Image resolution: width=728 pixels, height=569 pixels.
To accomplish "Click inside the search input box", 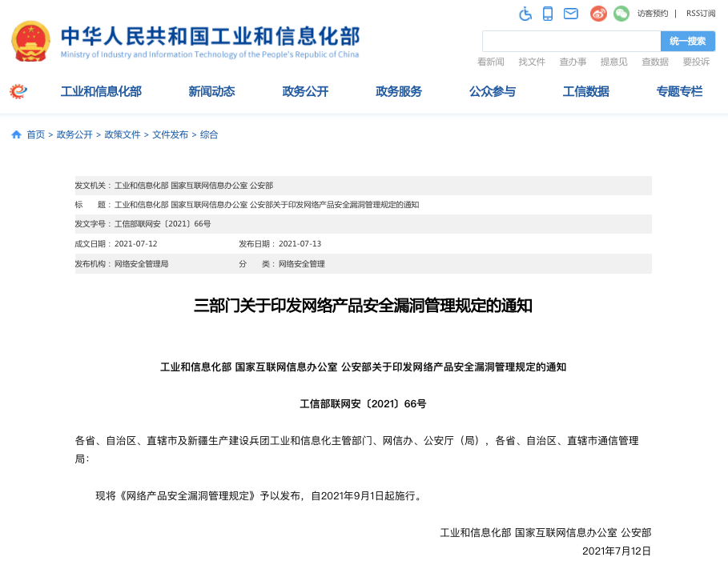I will pyautogui.click(x=572, y=40).
